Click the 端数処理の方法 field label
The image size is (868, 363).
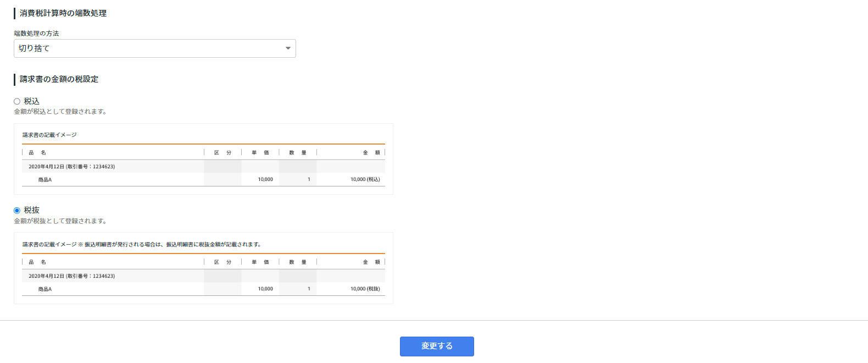[x=36, y=33]
